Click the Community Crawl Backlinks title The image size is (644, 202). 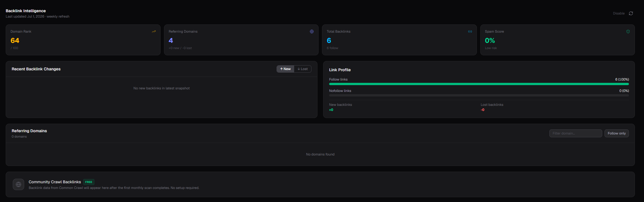tap(55, 182)
